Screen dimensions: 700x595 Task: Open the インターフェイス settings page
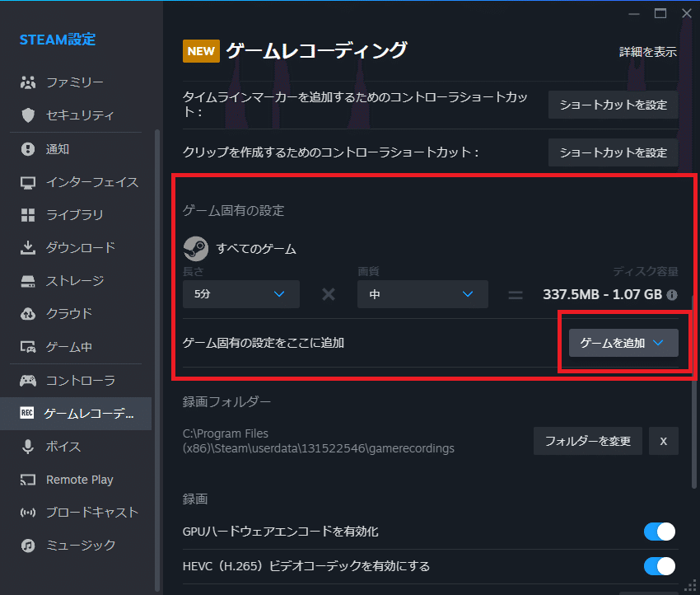pos(76,183)
